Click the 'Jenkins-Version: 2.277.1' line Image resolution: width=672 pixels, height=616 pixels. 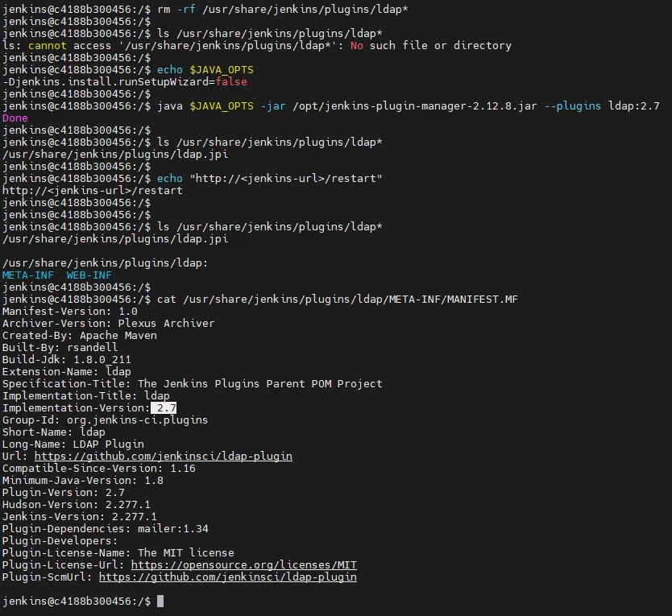click(79, 516)
